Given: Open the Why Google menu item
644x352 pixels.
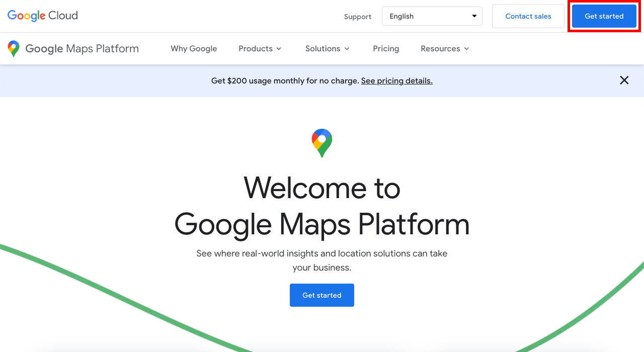Looking at the screenshot, I should (x=194, y=49).
